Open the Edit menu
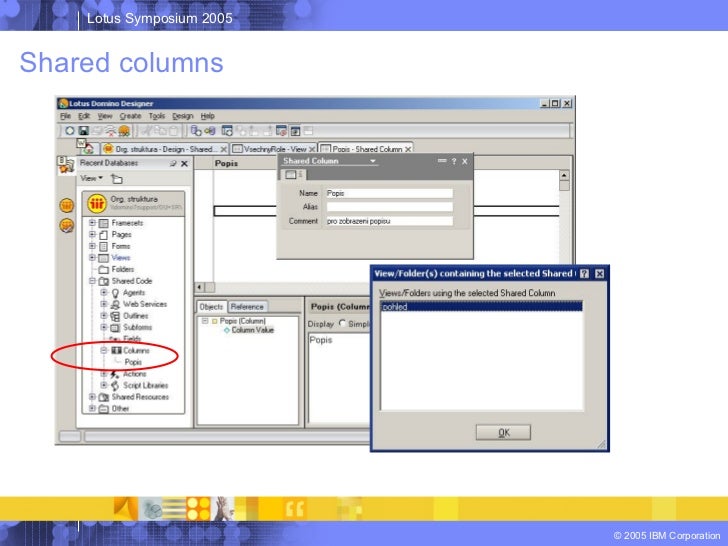The height and width of the screenshot is (546, 728). (84, 116)
